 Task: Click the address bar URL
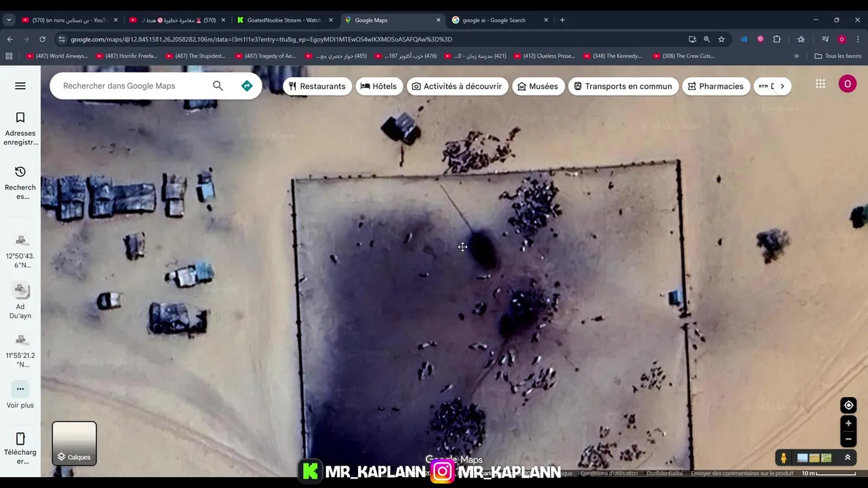coord(261,39)
